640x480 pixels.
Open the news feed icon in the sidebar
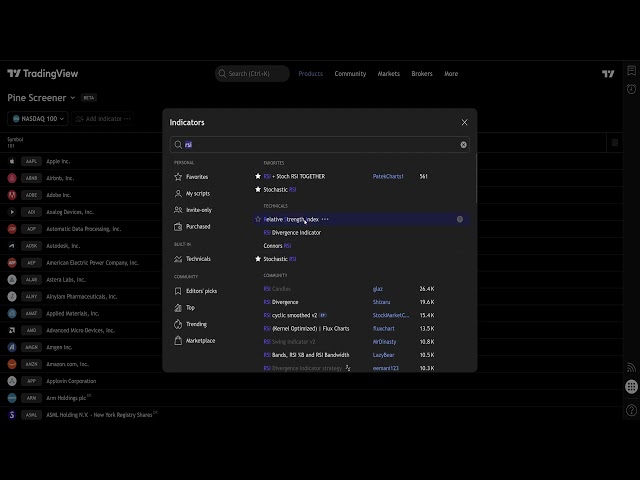[x=631, y=367]
